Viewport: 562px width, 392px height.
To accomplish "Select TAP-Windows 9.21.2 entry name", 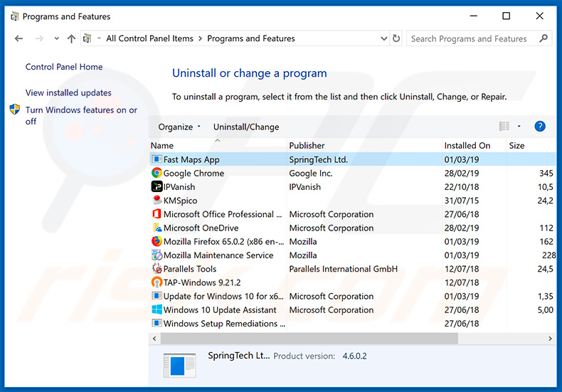I will (202, 282).
